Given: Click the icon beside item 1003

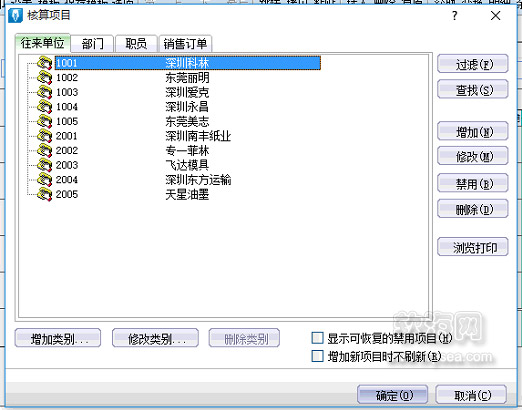Looking at the screenshot, I should point(44,92).
